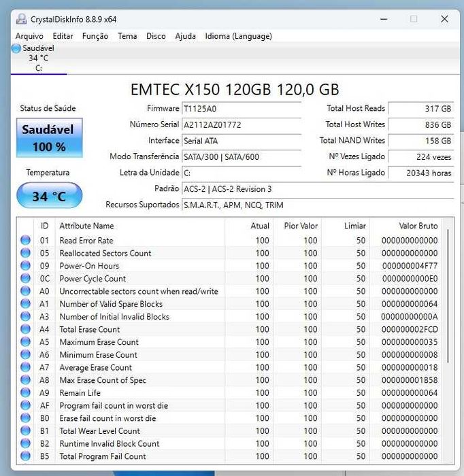Click the status orb for Total Erase Count

pyautogui.click(x=25, y=329)
